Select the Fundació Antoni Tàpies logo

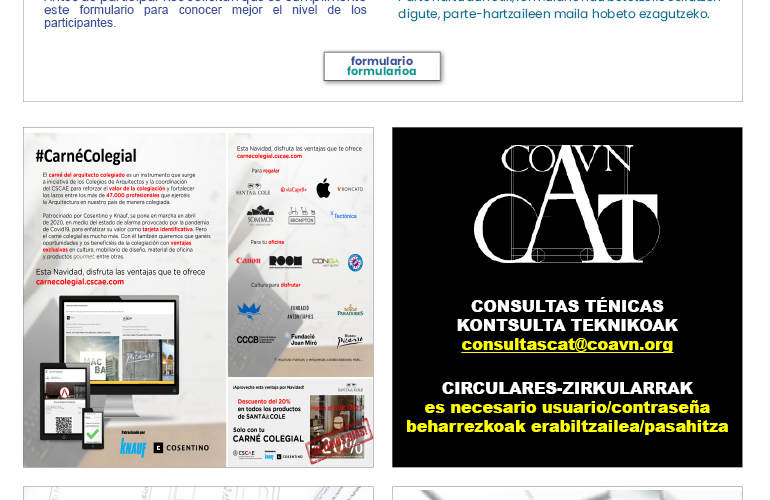tap(300, 312)
